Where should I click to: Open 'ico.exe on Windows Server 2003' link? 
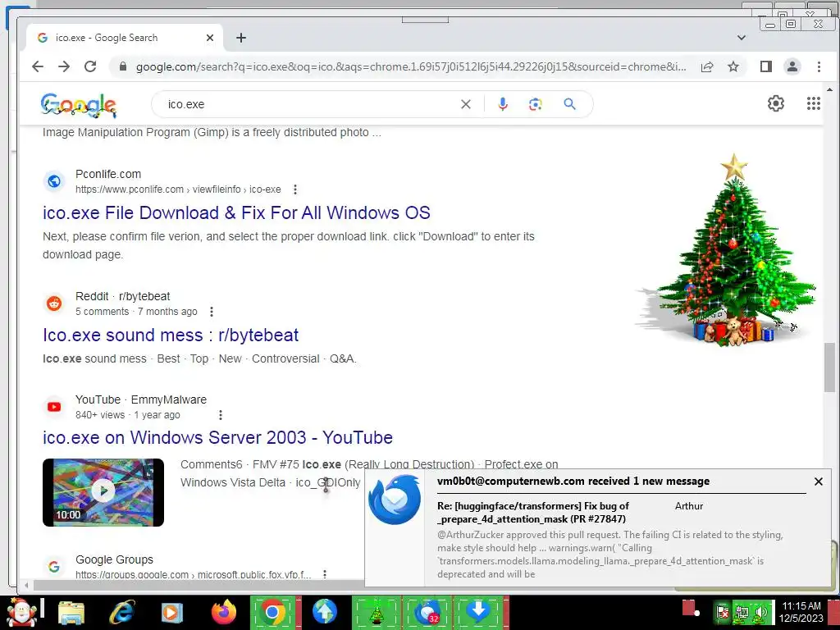click(x=217, y=438)
